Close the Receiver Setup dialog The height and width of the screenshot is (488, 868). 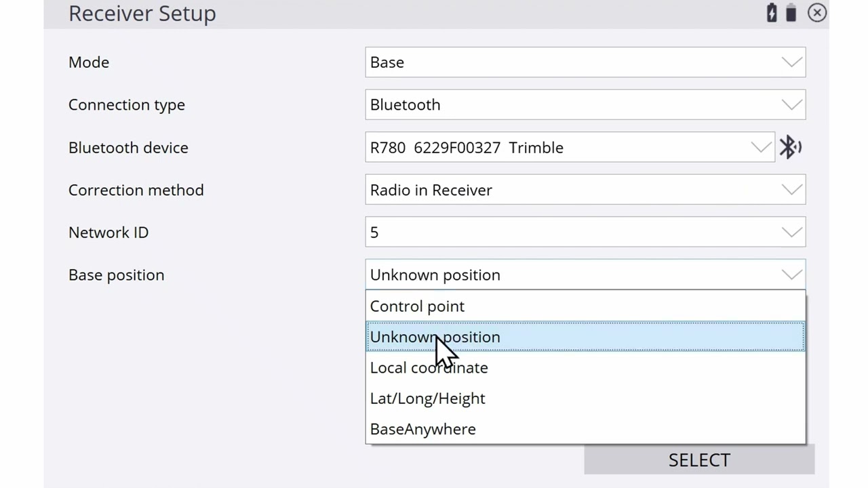tap(817, 13)
